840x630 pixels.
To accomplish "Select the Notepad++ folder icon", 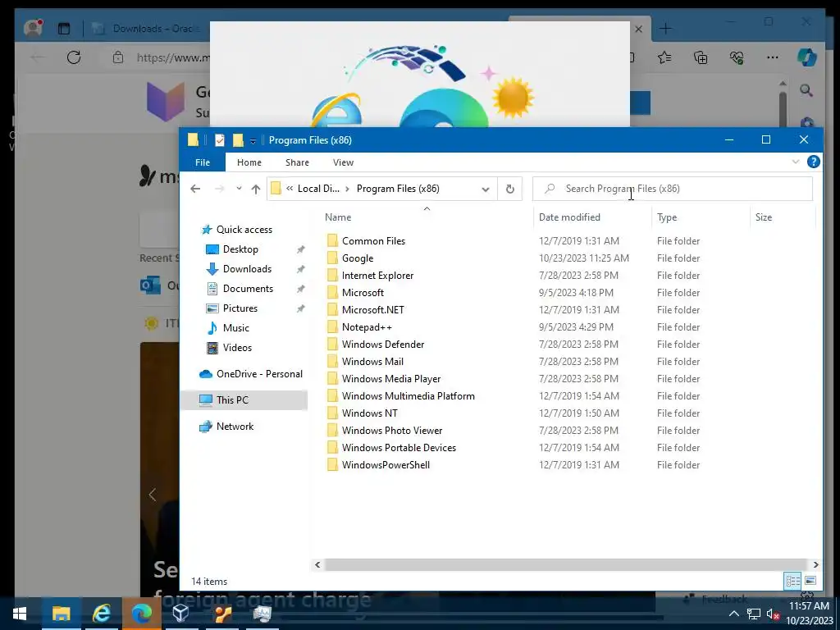I will pos(332,326).
